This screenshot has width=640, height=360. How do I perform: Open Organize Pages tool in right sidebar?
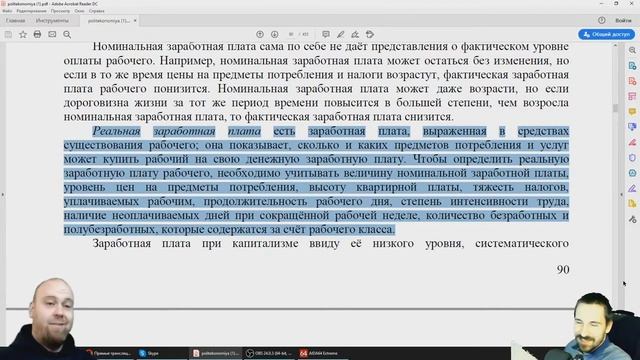(x=632, y=96)
